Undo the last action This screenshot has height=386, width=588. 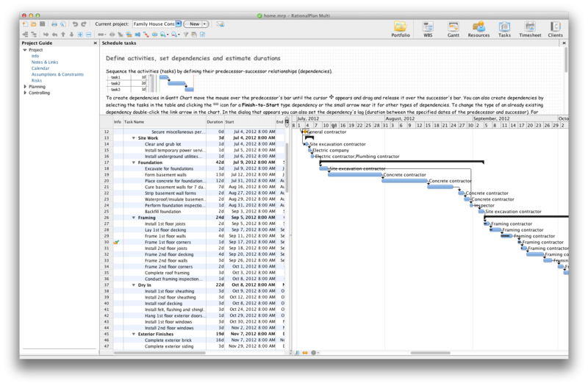click(x=75, y=24)
